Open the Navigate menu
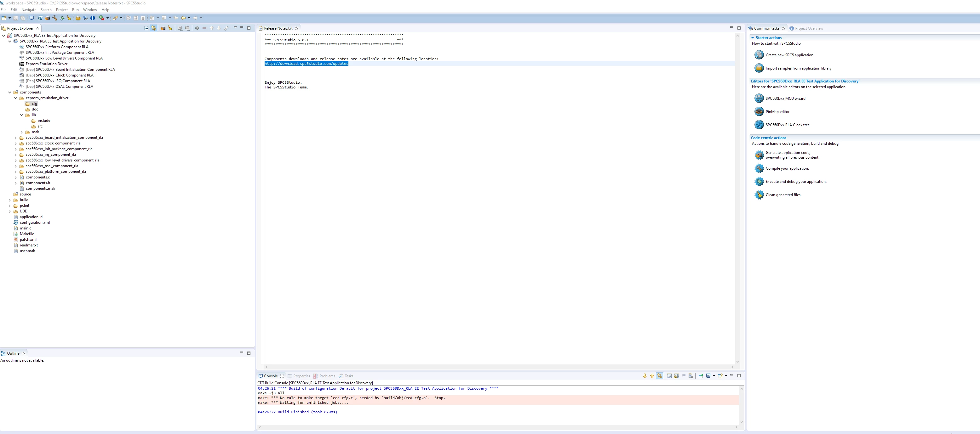The width and height of the screenshot is (980, 434). pyautogui.click(x=29, y=10)
